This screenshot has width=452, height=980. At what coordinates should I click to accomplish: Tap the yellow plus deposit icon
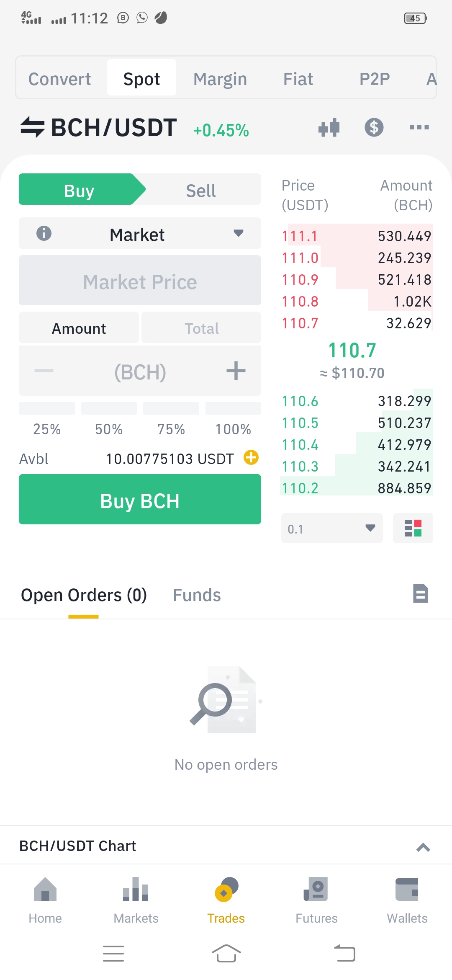click(251, 458)
